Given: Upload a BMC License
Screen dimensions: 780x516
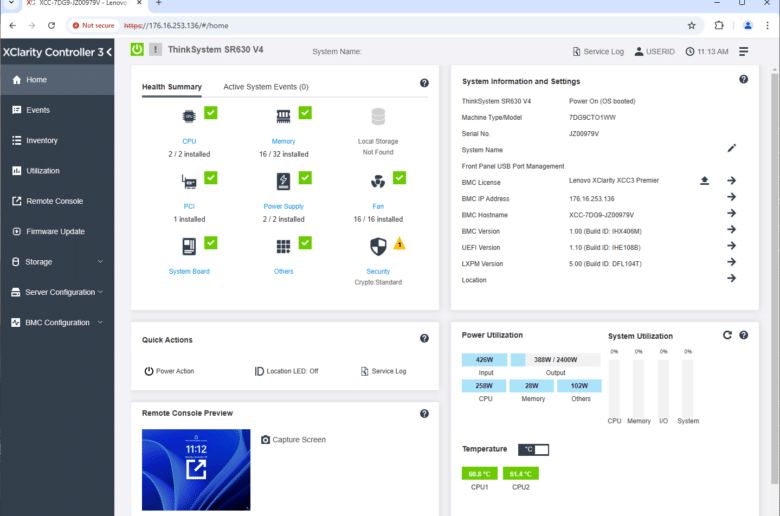Looking at the screenshot, I should tap(704, 181).
